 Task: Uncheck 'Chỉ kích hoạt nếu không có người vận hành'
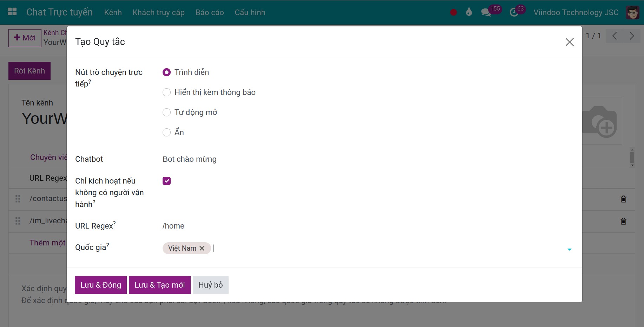tap(166, 181)
